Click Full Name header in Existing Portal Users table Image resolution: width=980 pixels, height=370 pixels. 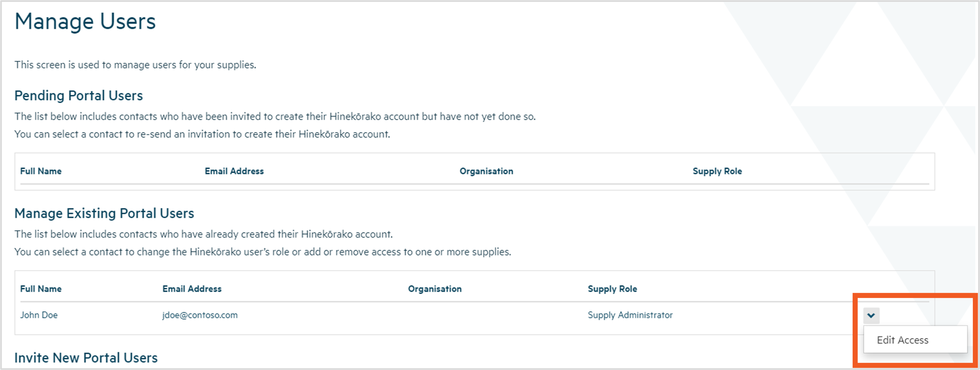[x=41, y=289]
